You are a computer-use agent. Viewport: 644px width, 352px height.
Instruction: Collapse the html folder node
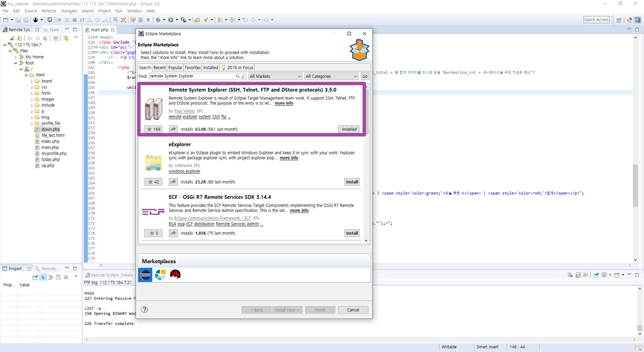click(26, 75)
